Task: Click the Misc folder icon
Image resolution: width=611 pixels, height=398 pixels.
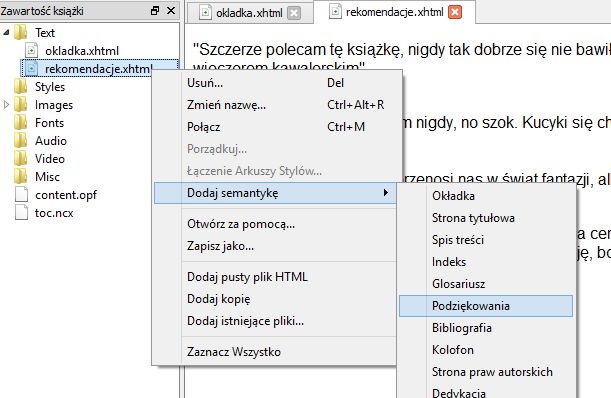Action: [21, 176]
